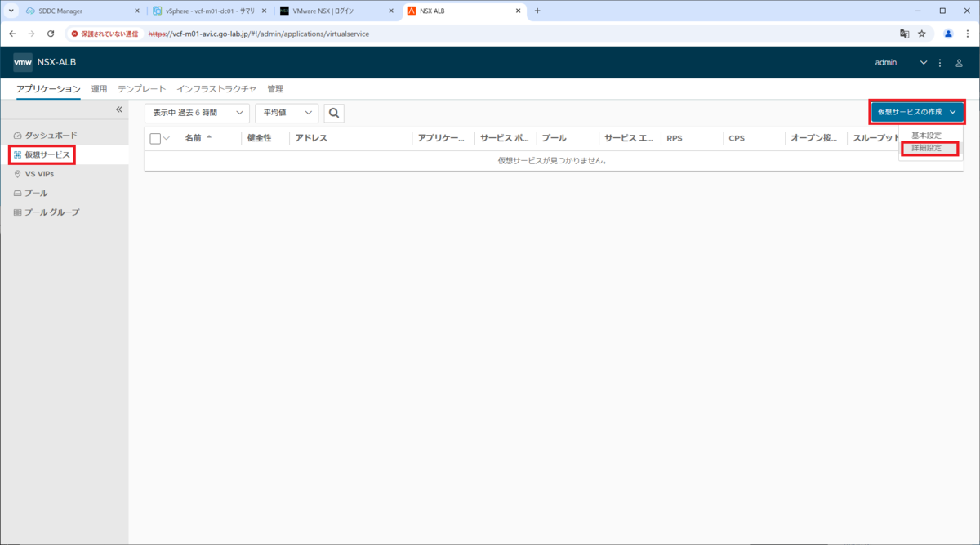980x545 pixels.
Task: Click the Pool (プール) column header
Action: (x=554, y=138)
